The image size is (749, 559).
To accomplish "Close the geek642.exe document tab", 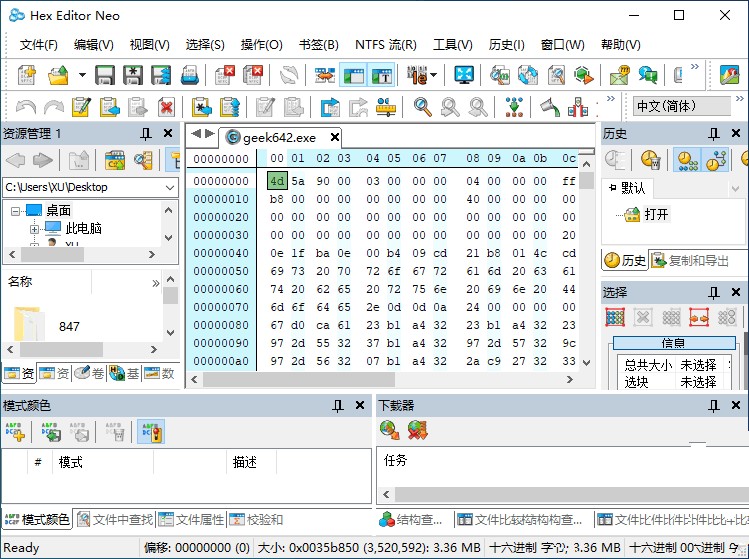I will click(x=335, y=138).
